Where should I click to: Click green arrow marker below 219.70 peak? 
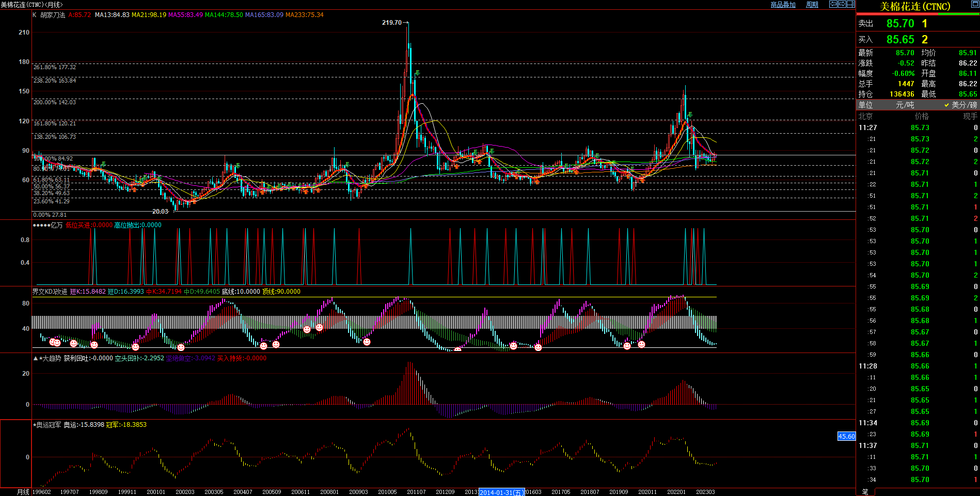point(417,73)
